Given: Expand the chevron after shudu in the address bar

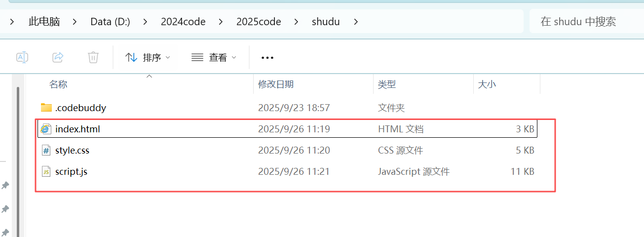Looking at the screenshot, I should click(x=356, y=22).
